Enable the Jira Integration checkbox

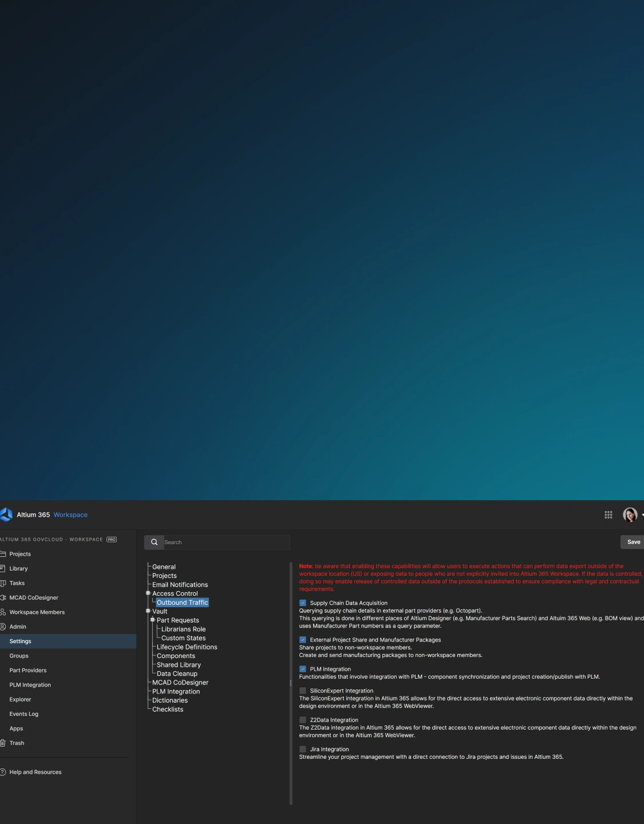pos(303,749)
